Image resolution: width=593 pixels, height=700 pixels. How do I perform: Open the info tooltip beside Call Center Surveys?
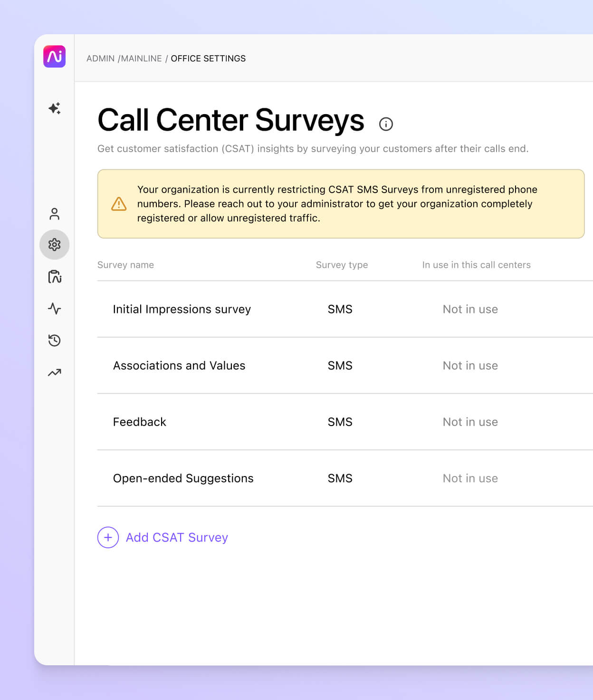pos(386,124)
